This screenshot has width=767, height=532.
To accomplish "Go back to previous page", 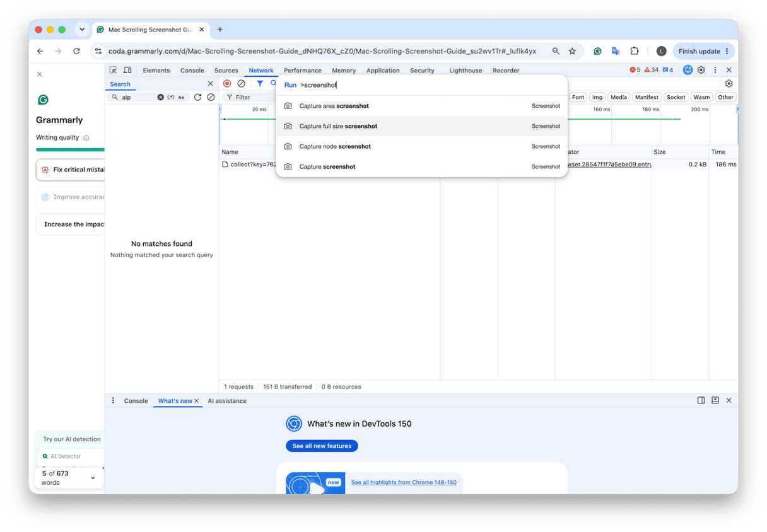I will click(x=40, y=51).
